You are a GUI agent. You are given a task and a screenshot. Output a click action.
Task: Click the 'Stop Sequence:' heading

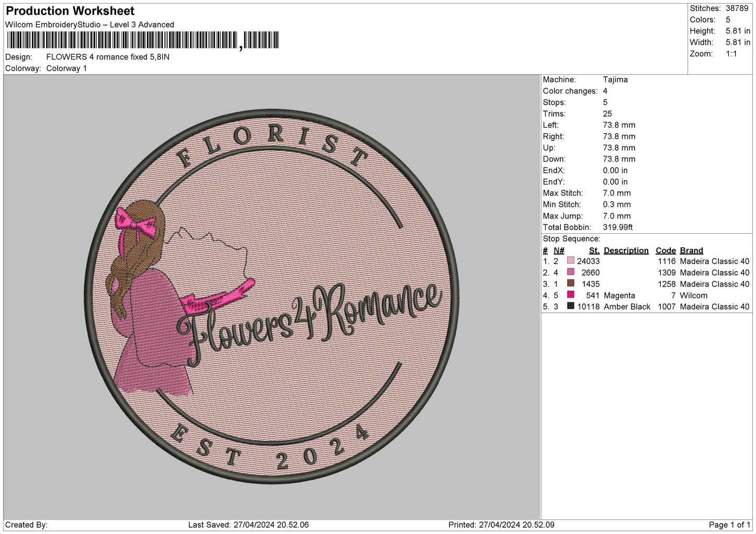point(571,239)
